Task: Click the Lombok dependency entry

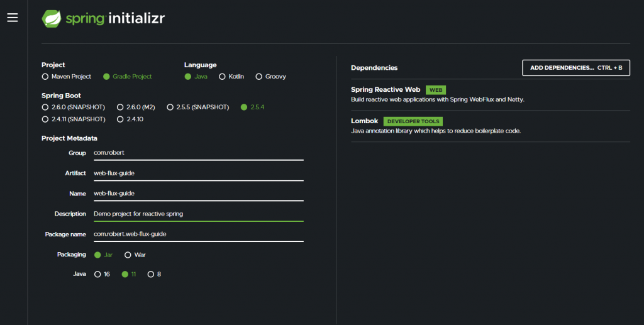Action: pyautogui.click(x=491, y=126)
